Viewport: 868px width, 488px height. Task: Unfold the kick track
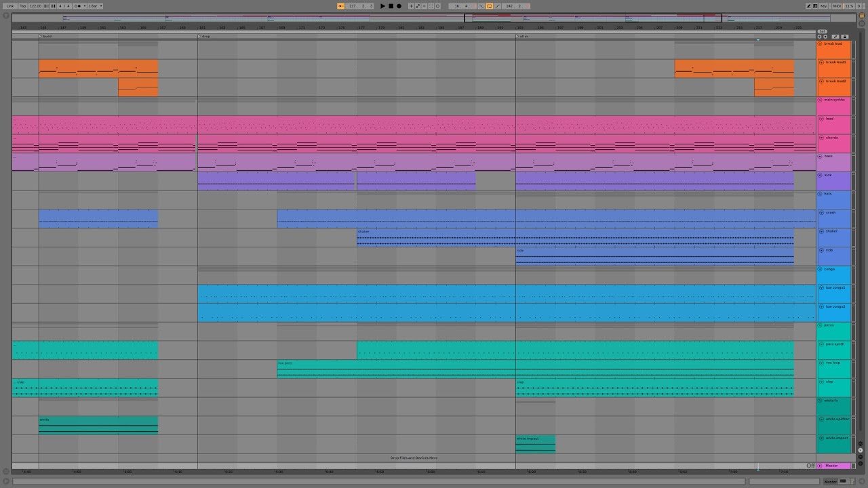(821, 176)
